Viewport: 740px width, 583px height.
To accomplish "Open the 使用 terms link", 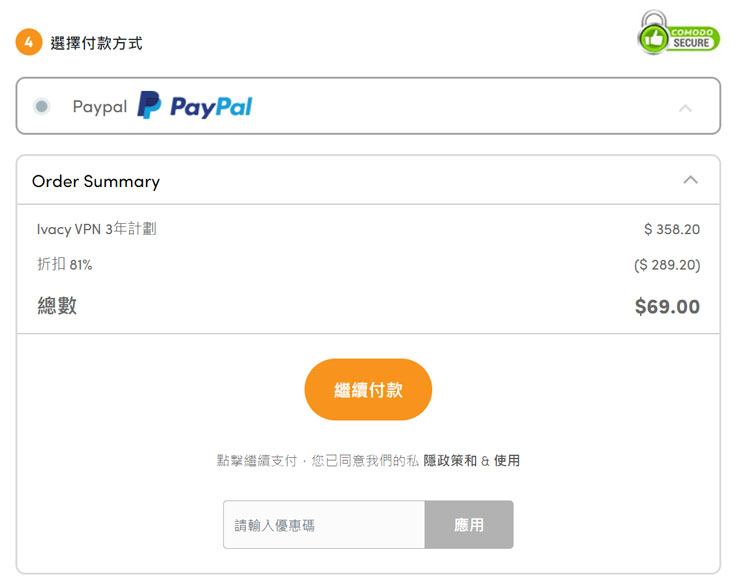I will (507, 461).
